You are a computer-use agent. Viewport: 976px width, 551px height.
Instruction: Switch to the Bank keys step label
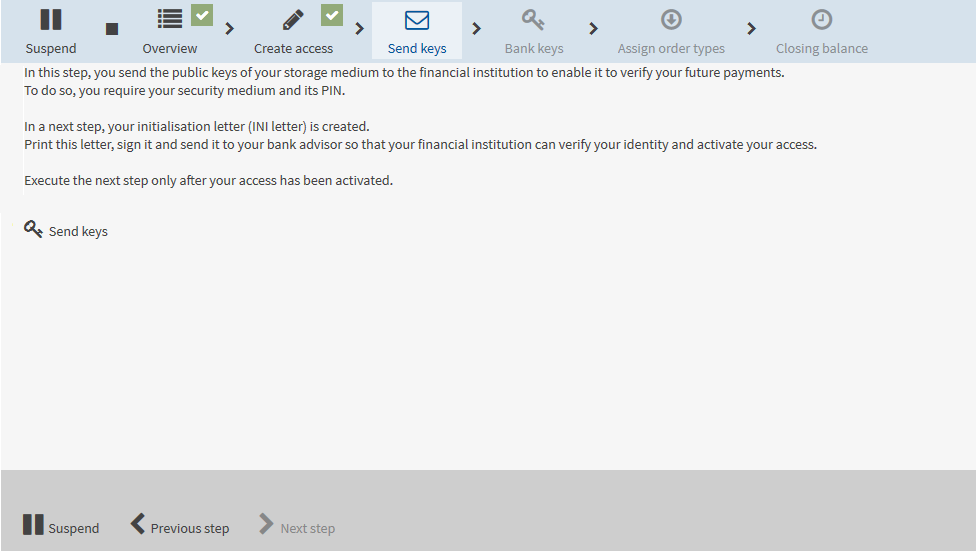click(x=534, y=49)
